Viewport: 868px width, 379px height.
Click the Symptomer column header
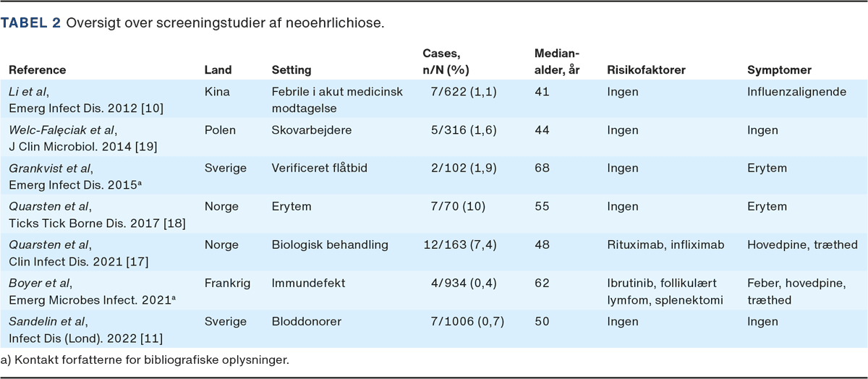click(x=778, y=70)
